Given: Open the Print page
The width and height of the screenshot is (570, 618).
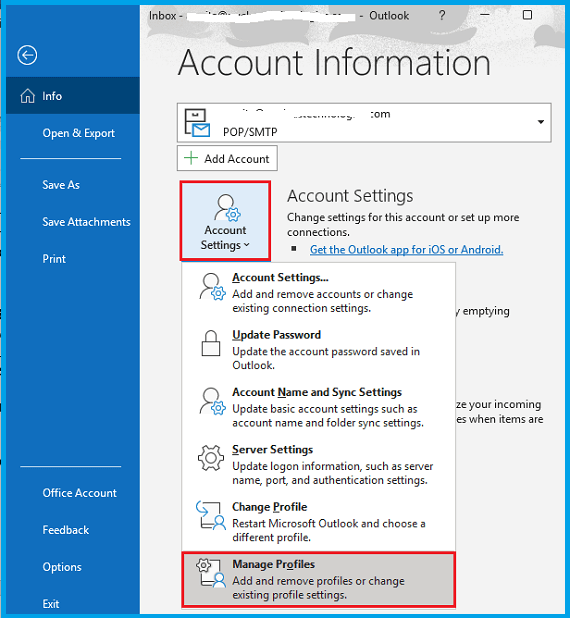Looking at the screenshot, I should [x=54, y=259].
